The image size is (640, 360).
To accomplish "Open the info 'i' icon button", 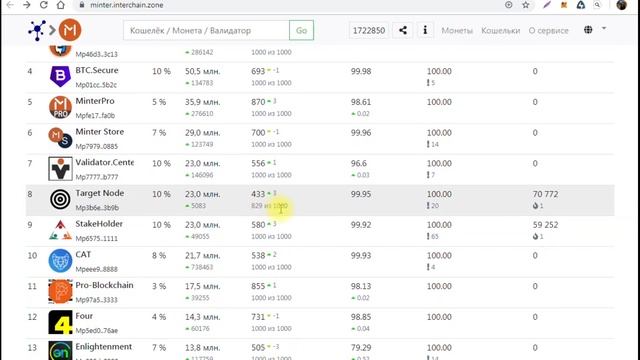I will [425, 30].
